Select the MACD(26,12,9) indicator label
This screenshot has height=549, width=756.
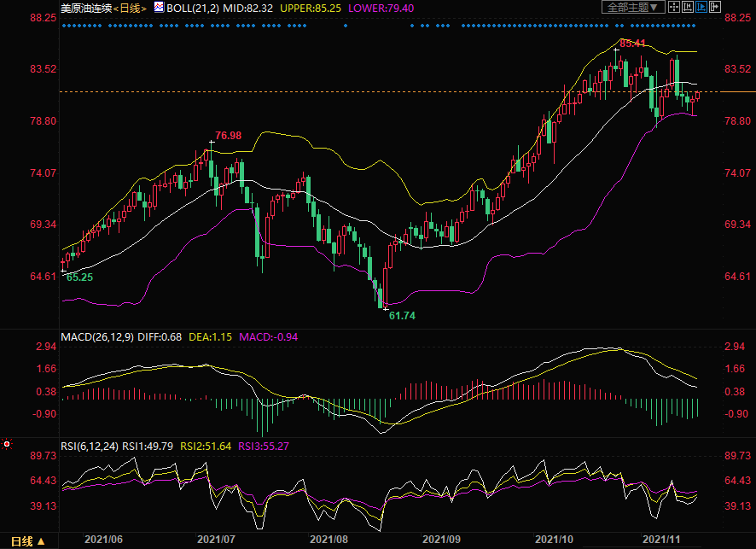pos(96,336)
